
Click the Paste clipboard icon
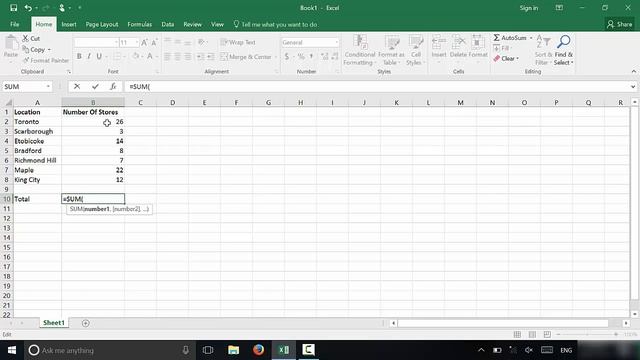coord(11,42)
